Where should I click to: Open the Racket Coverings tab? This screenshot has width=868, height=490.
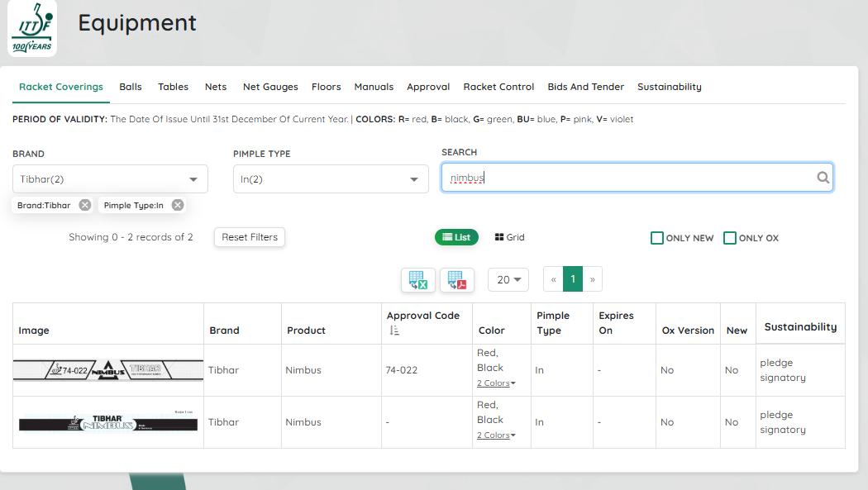[61, 87]
